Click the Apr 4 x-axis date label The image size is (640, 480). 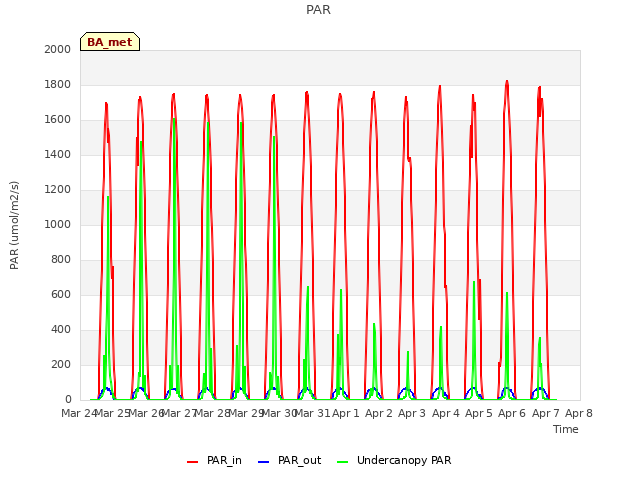(x=446, y=413)
